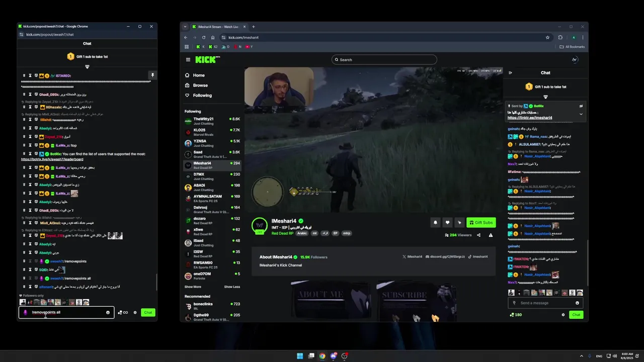Open a new browser tab

[x=253, y=27]
